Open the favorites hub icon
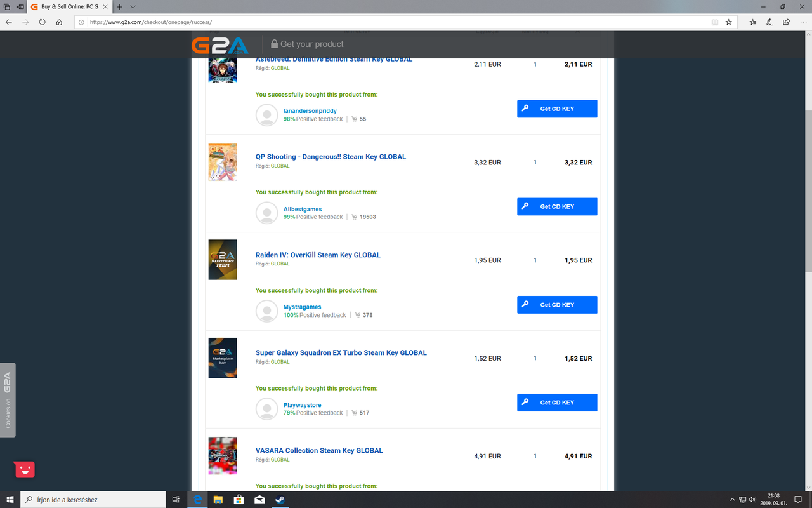The height and width of the screenshot is (508, 812). click(753, 22)
